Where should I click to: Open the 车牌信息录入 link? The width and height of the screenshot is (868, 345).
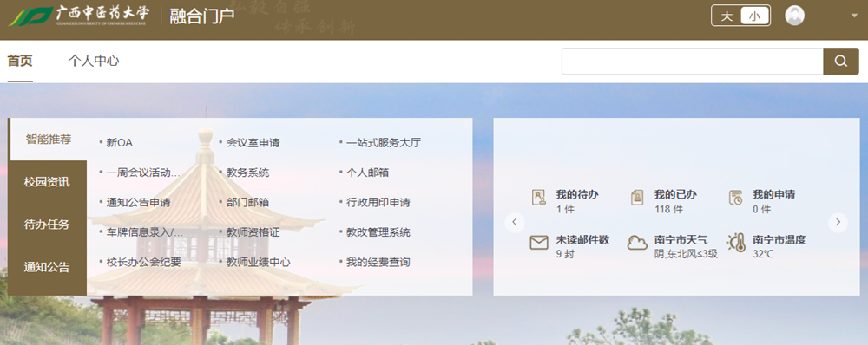click(x=144, y=232)
